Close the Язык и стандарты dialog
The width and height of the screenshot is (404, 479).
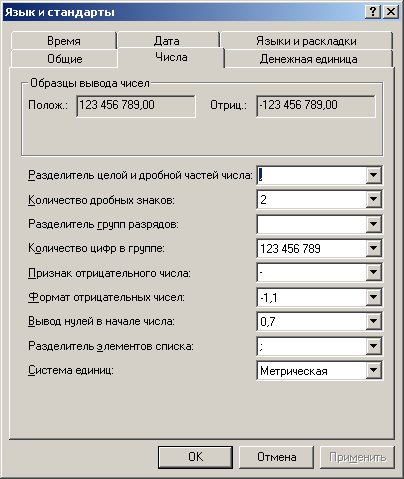click(x=391, y=12)
